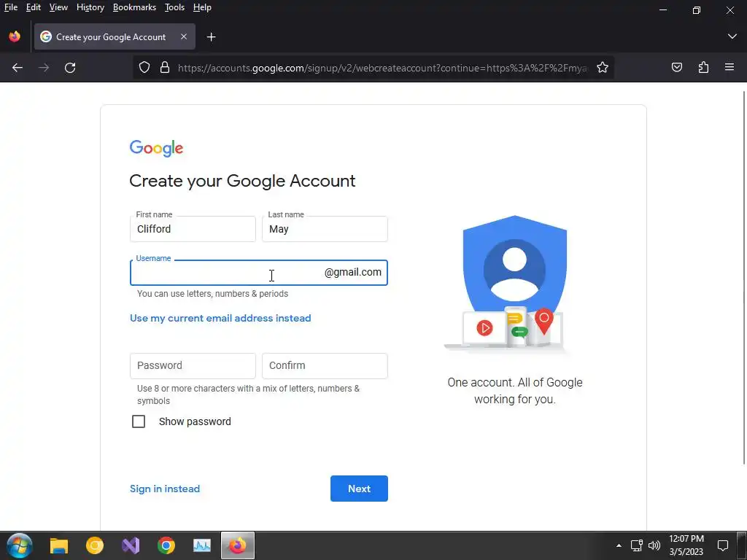
Task: Click the Password input field
Action: (193, 366)
